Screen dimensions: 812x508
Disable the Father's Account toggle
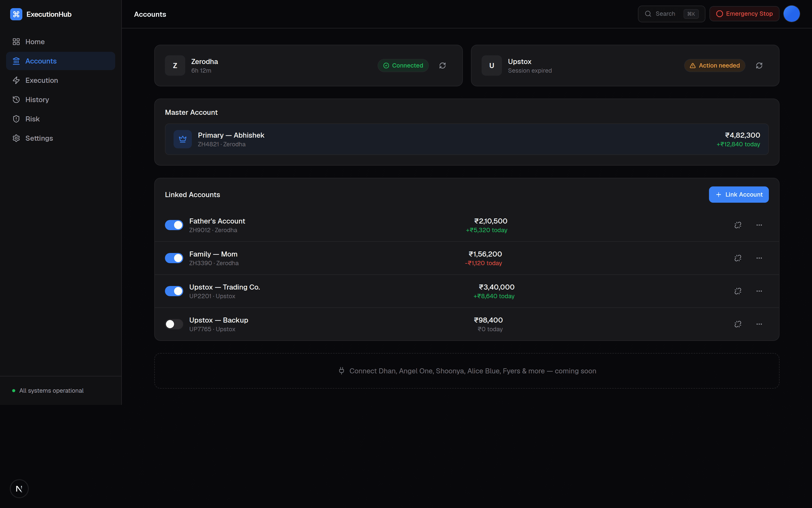pyautogui.click(x=174, y=225)
